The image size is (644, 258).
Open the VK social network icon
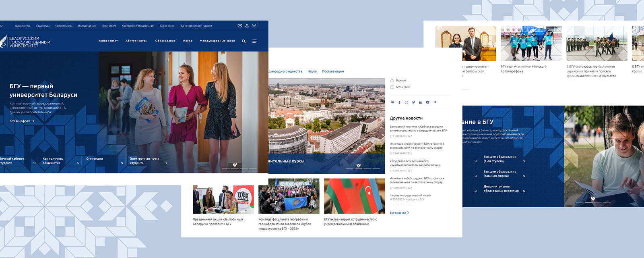pyautogui.click(x=392, y=102)
